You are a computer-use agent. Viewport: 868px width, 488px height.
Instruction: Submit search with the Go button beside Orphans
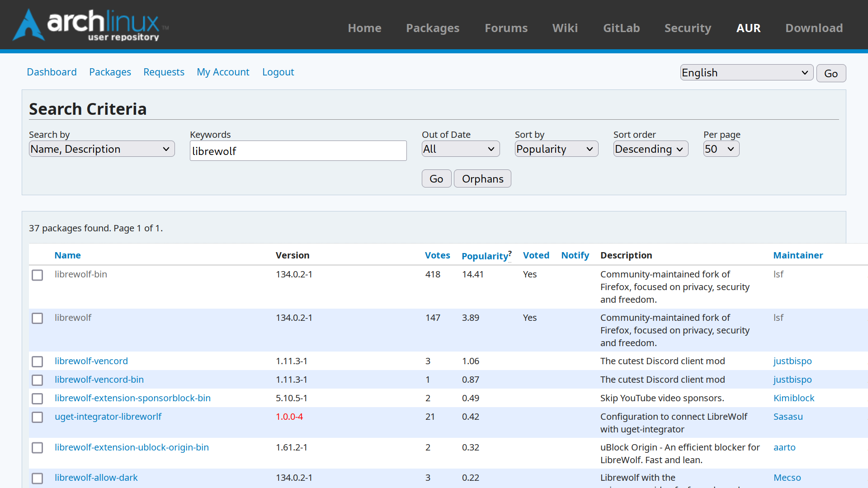(x=436, y=179)
